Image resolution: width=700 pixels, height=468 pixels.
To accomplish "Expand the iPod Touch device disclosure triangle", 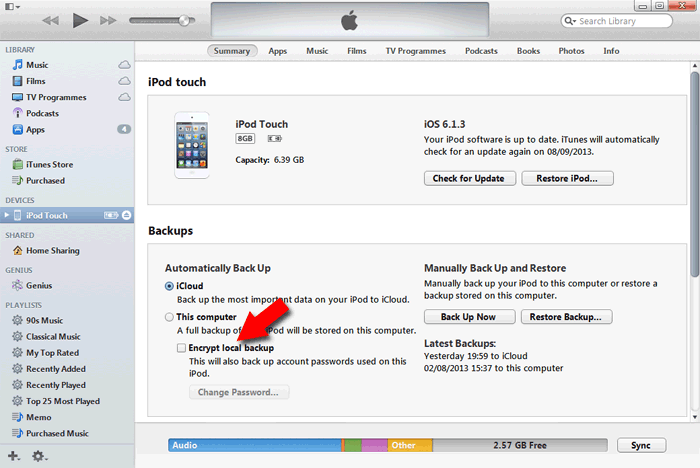I will click(6, 216).
